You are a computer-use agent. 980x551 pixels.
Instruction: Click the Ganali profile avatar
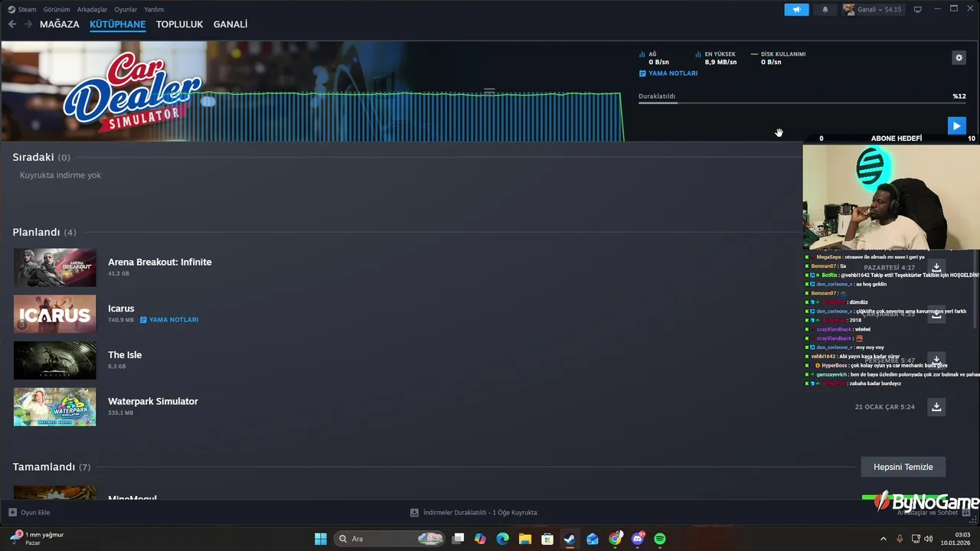(x=849, y=9)
